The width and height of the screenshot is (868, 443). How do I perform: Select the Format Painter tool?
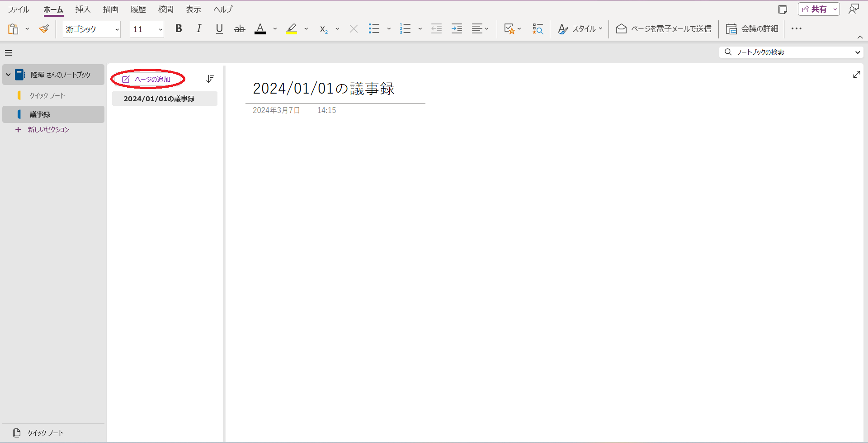pos(44,28)
